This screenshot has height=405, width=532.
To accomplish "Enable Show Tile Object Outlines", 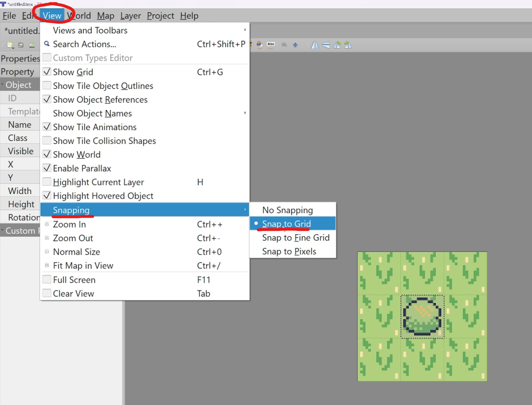I will (103, 86).
